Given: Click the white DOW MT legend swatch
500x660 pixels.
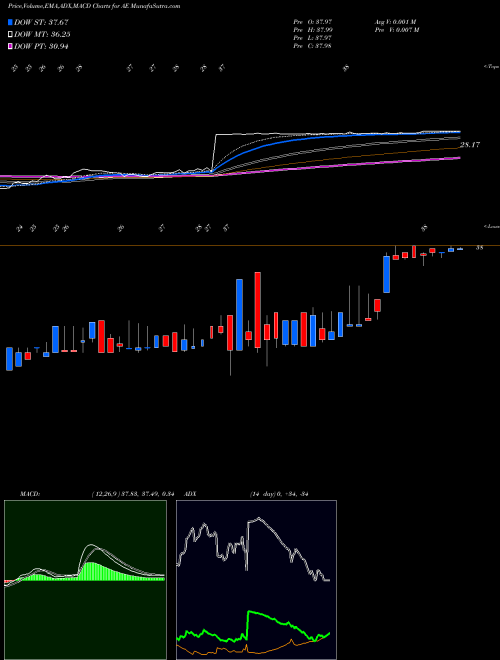Looking at the screenshot, I should 11,35.
